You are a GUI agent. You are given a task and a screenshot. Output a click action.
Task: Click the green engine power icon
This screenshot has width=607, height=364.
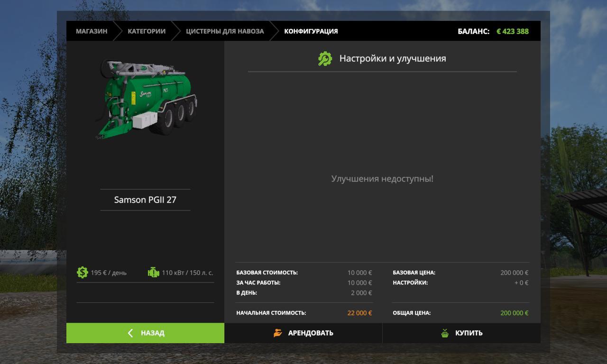(x=153, y=273)
